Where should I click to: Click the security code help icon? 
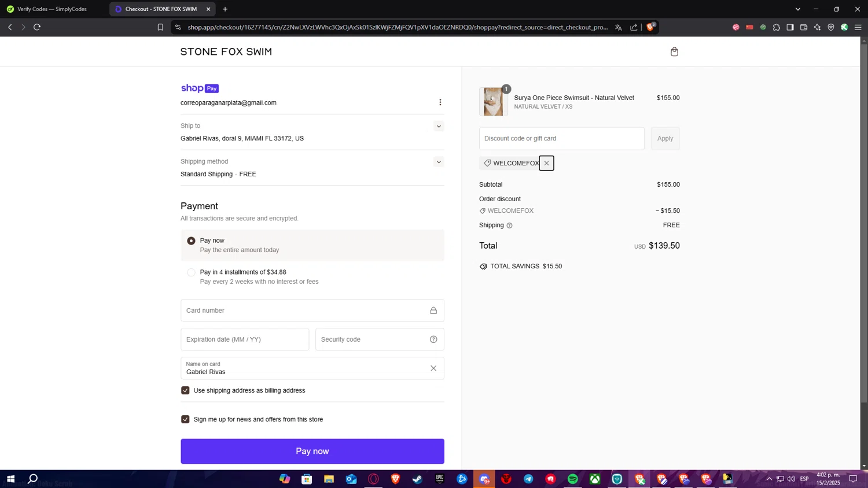click(433, 339)
